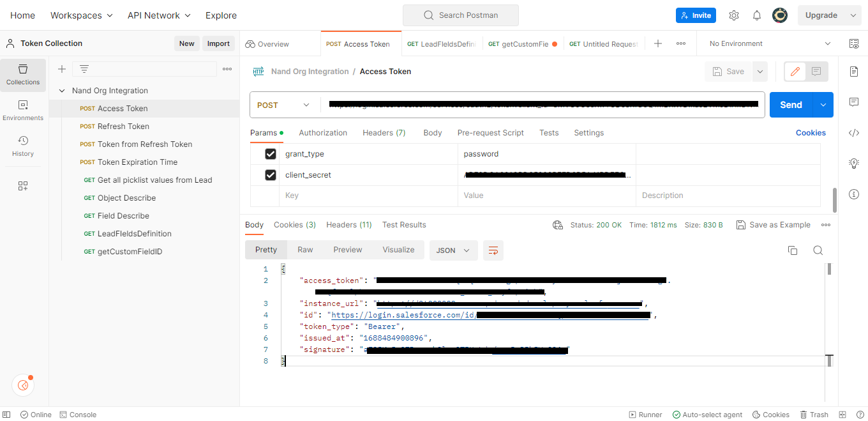Create a new collection with plus icon
The height and width of the screenshot is (421, 868).
pyautogui.click(x=62, y=69)
